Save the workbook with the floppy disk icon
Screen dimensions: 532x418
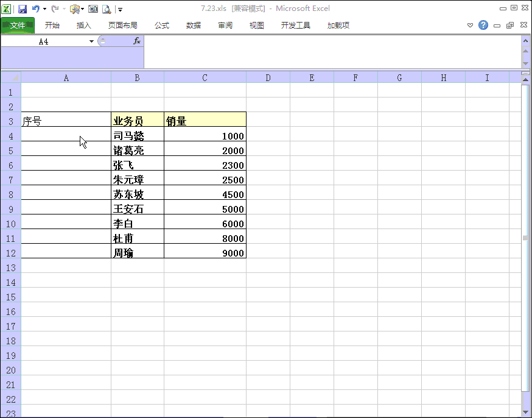point(23,9)
